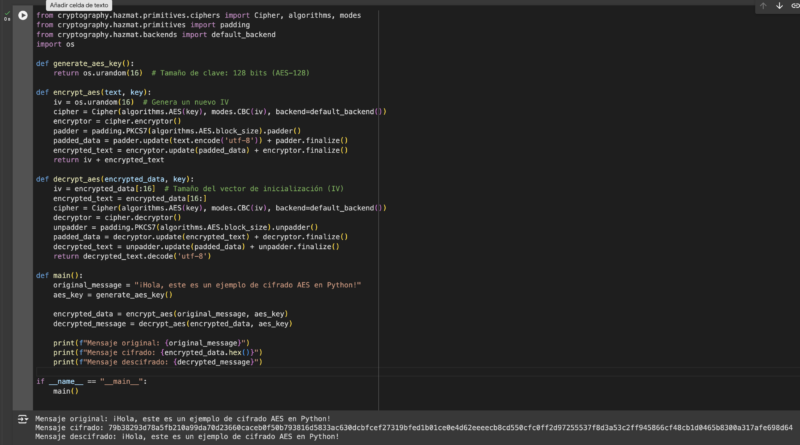Click 'decryptor = cipher.decryptor()' line
This screenshot has width=800, height=445.
[x=117, y=217]
